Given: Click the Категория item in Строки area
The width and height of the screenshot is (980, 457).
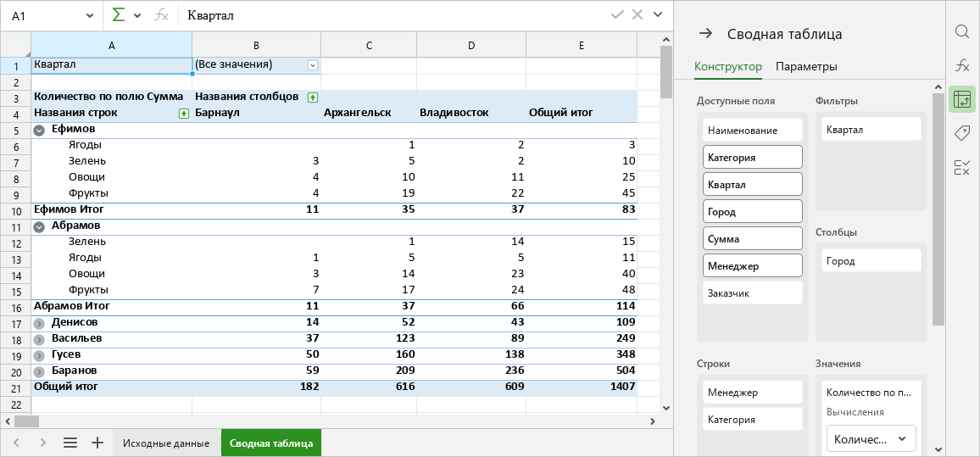Looking at the screenshot, I should [x=753, y=420].
